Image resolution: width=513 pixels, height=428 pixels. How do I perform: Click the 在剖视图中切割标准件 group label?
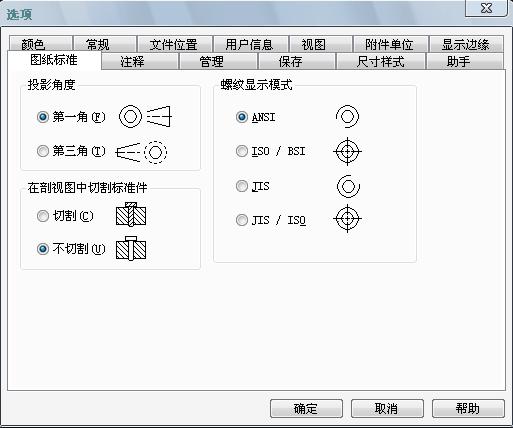pos(87,188)
